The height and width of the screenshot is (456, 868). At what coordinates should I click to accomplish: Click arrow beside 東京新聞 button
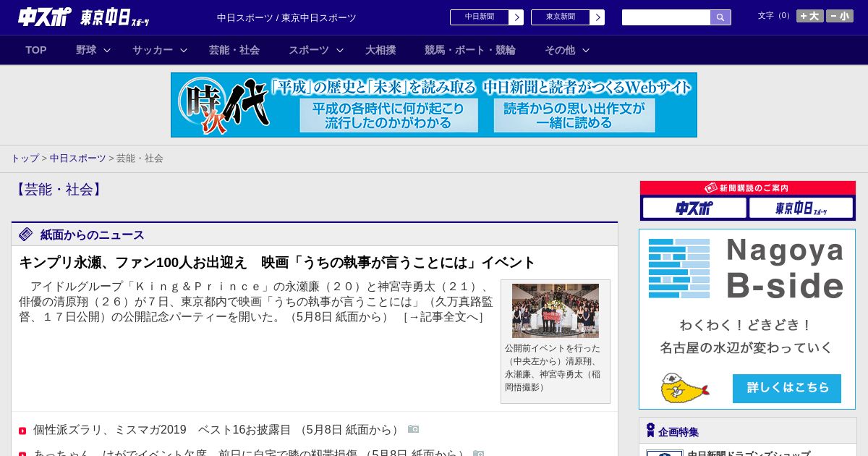[597, 17]
